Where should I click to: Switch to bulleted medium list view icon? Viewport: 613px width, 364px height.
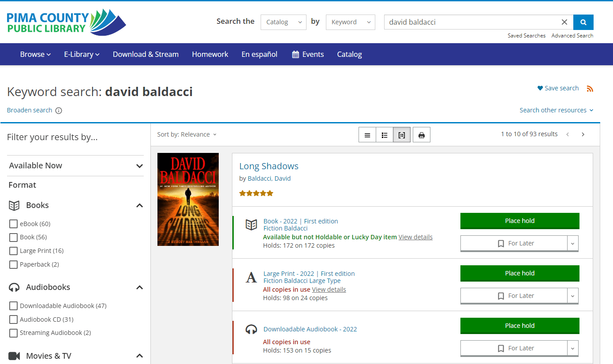[385, 135]
